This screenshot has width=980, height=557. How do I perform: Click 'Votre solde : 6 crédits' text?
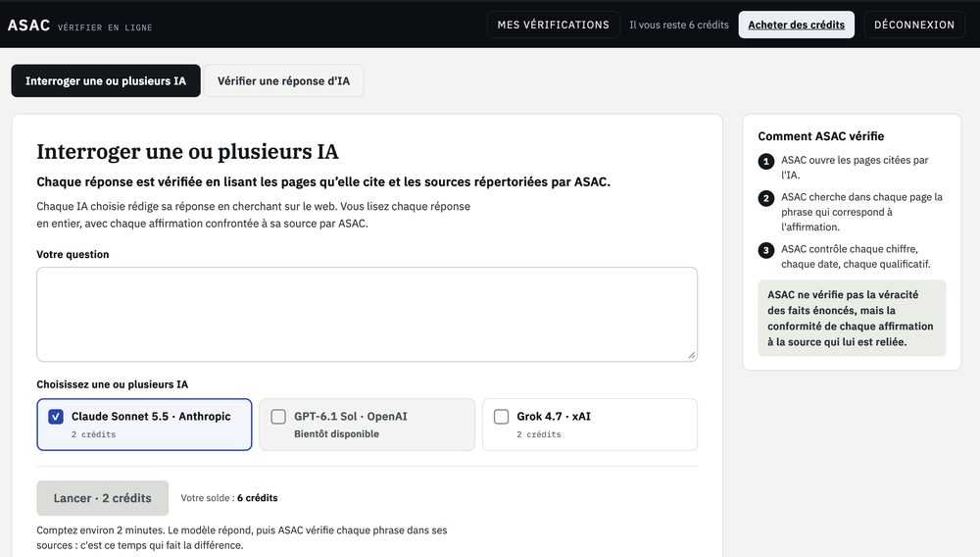click(229, 498)
